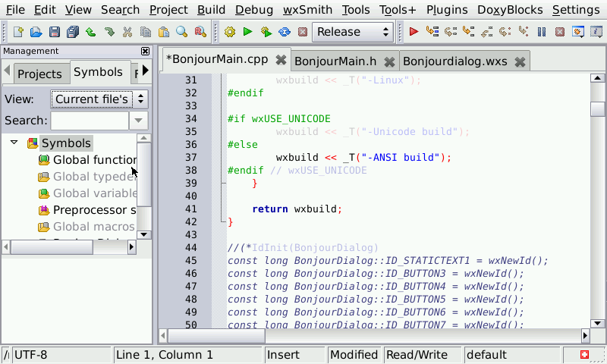Viewport: 607px width, 364px height.
Task: Click the editor horizontal scrollbar thumb
Action: pyautogui.click(x=216, y=335)
